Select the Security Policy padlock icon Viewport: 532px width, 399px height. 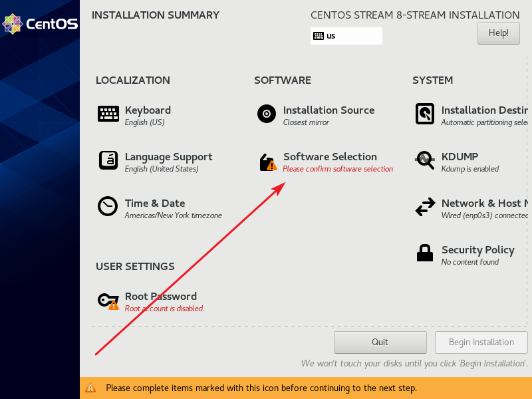pos(424,253)
